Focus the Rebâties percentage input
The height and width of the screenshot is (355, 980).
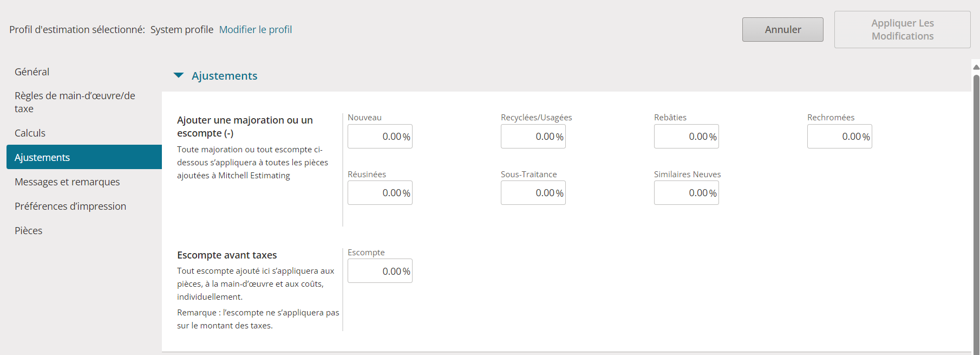(x=687, y=137)
